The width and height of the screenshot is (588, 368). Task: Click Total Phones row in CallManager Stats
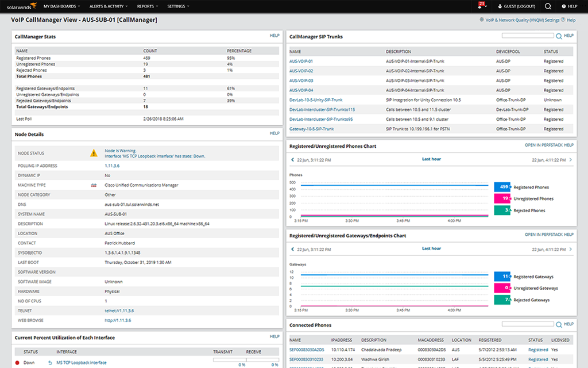tap(146, 76)
